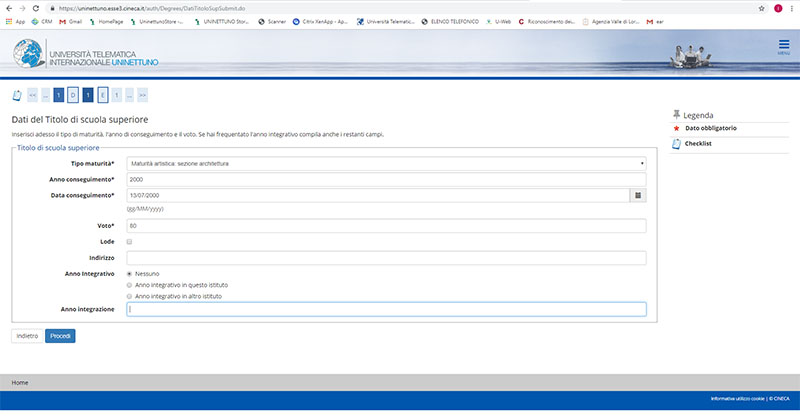Select 'Anno integrativo in questo istituto'
This screenshot has height=419, width=800.
130,285
